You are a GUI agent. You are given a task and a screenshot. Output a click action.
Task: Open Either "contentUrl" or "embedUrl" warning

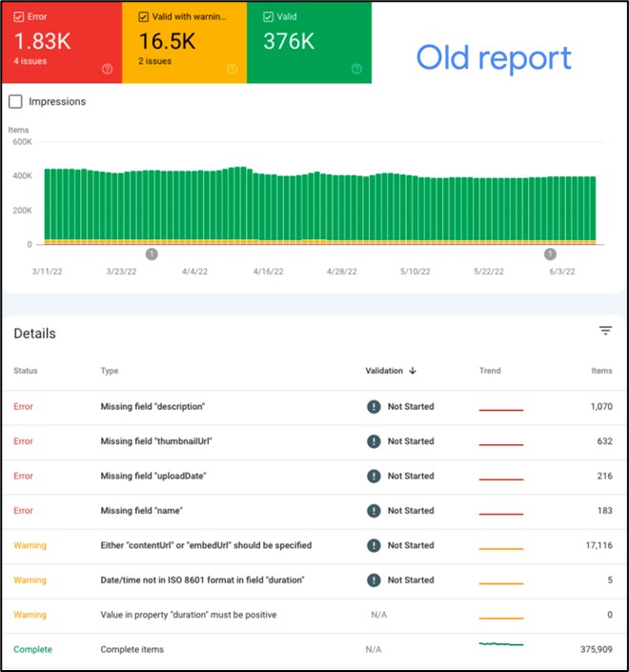pyautogui.click(x=314, y=545)
